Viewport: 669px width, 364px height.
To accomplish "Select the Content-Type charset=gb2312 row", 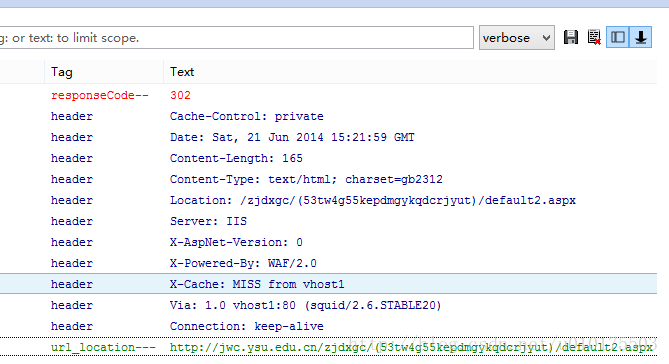I will point(329,179).
